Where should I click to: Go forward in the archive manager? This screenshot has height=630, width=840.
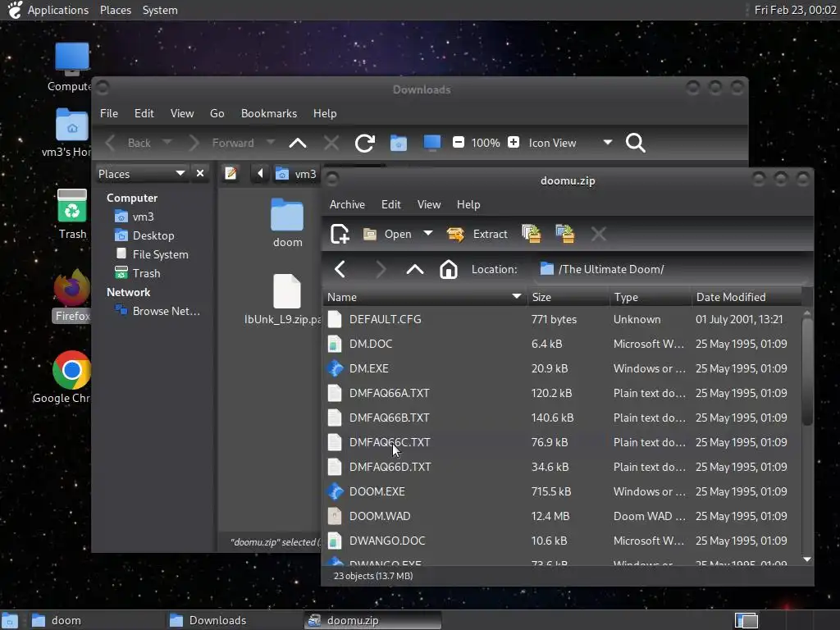tap(380, 269)
